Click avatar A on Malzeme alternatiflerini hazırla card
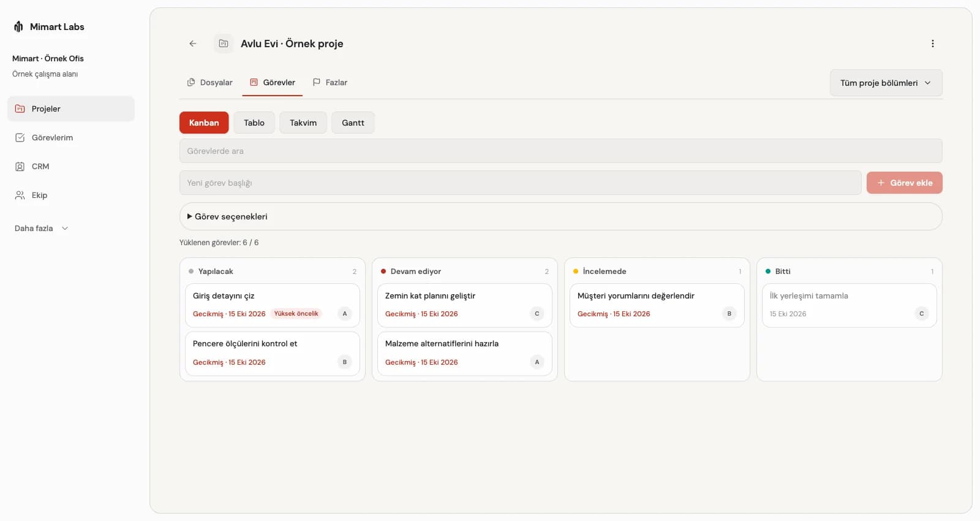This screenshot has width=980, height=521. tap(537, 362)
